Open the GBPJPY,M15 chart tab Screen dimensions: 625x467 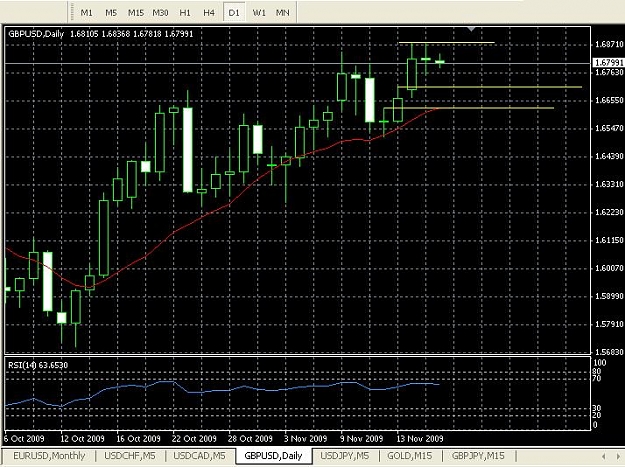tap(478, 455)
